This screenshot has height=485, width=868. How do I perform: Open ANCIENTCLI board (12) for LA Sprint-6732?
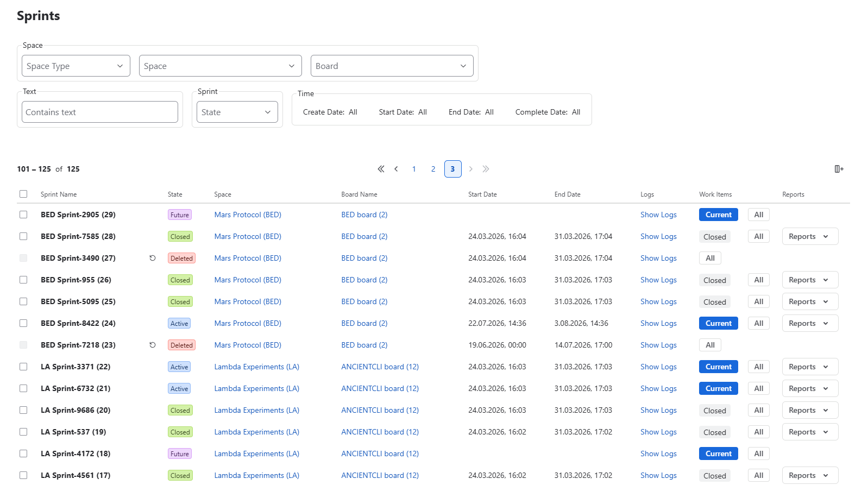(x=380, y=388)
